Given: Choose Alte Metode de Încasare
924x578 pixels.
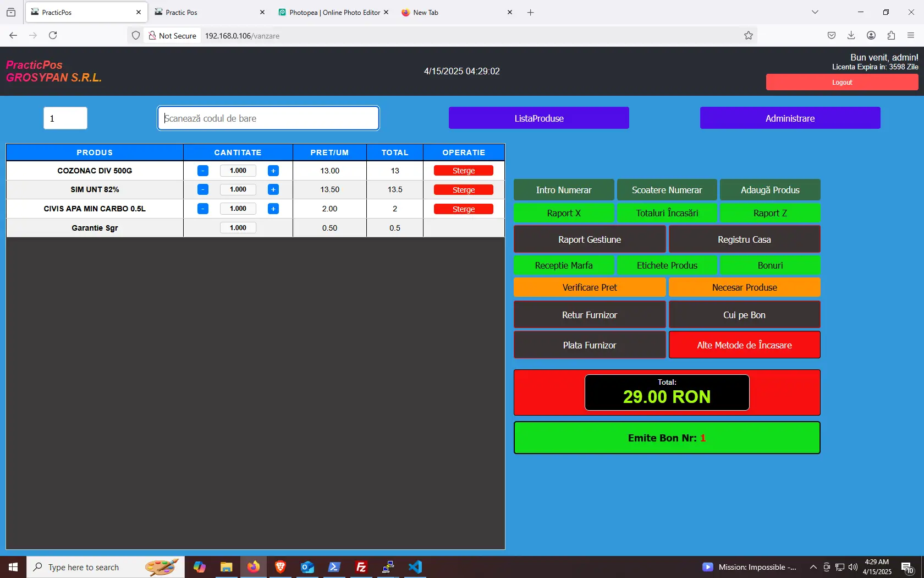Looking at the screenshot, I should [x=744, y=345].
